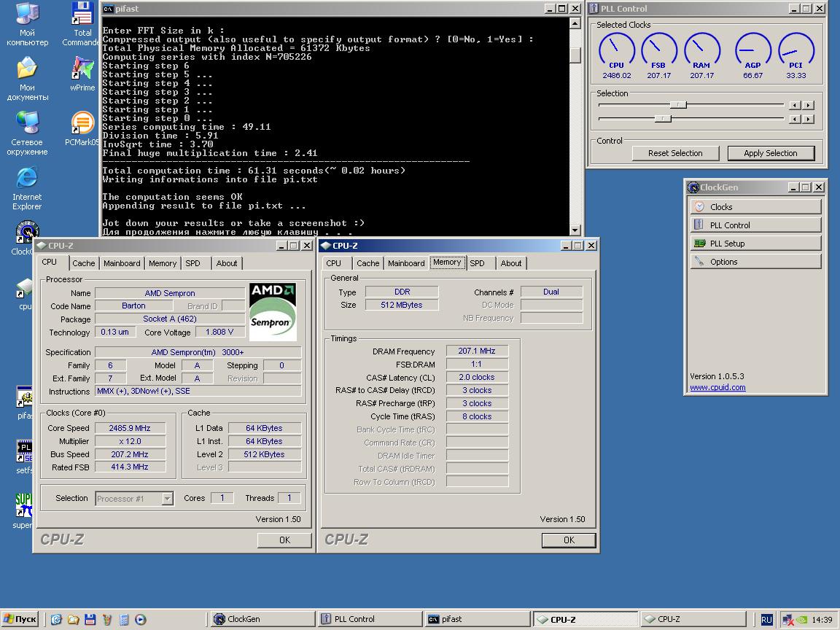Open PLL Control in ClockGen window
This screenshot has height=630, width=840.
tap(756, 225)
